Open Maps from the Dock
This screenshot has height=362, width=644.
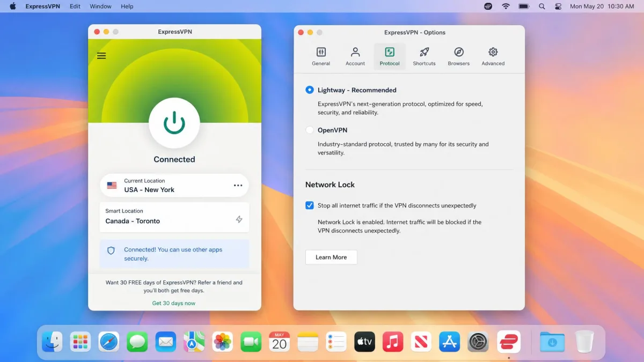[194, 341]
